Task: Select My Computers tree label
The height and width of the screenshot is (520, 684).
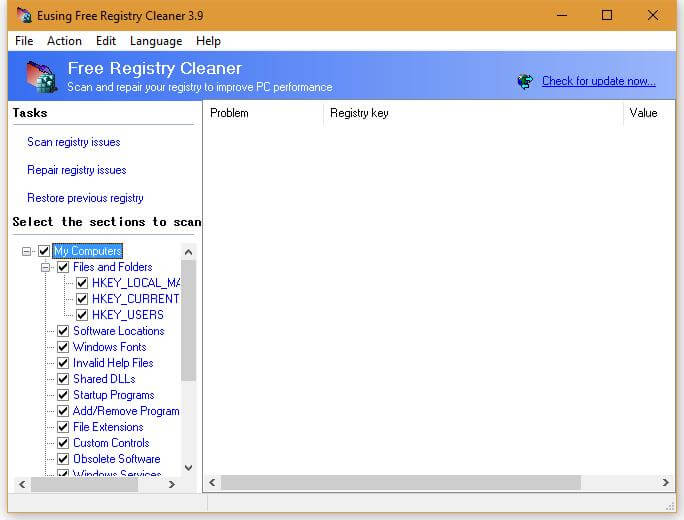Action: [88, 251]
